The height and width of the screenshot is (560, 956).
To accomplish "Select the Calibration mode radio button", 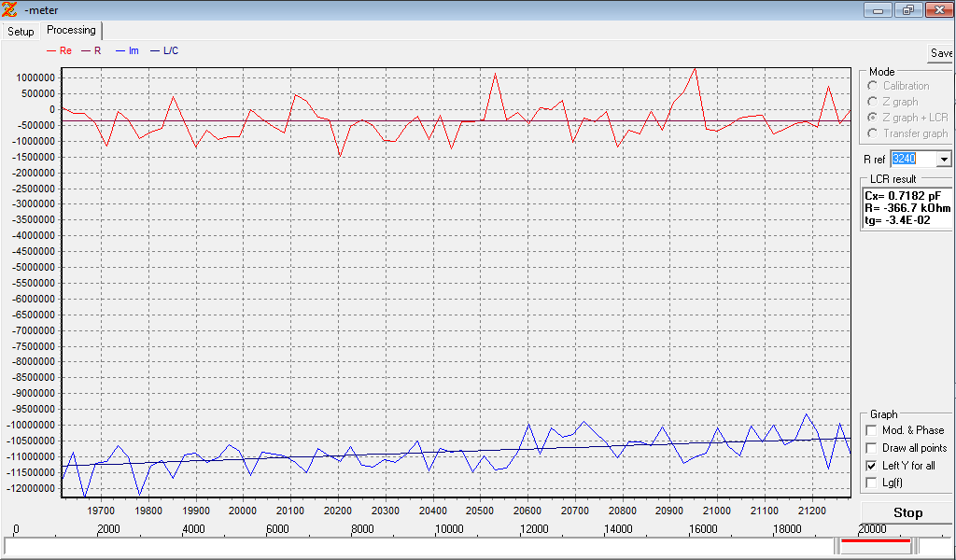I will (x=873, y=86).
